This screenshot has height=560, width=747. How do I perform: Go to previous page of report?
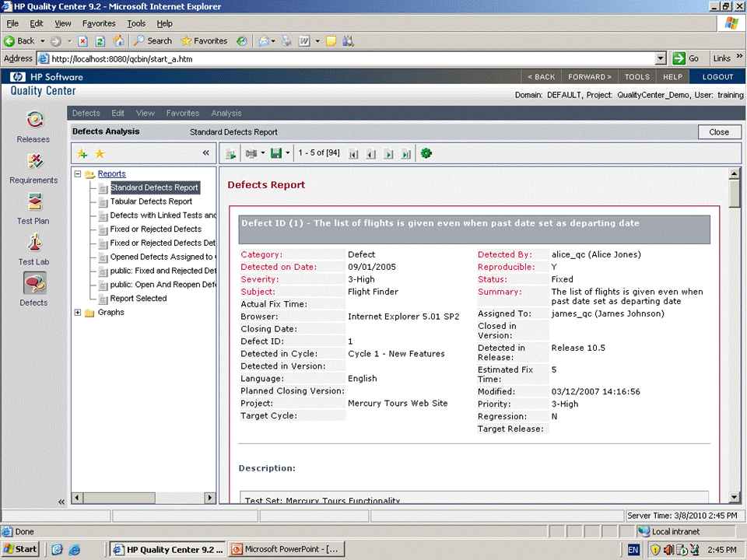point(370,154)
